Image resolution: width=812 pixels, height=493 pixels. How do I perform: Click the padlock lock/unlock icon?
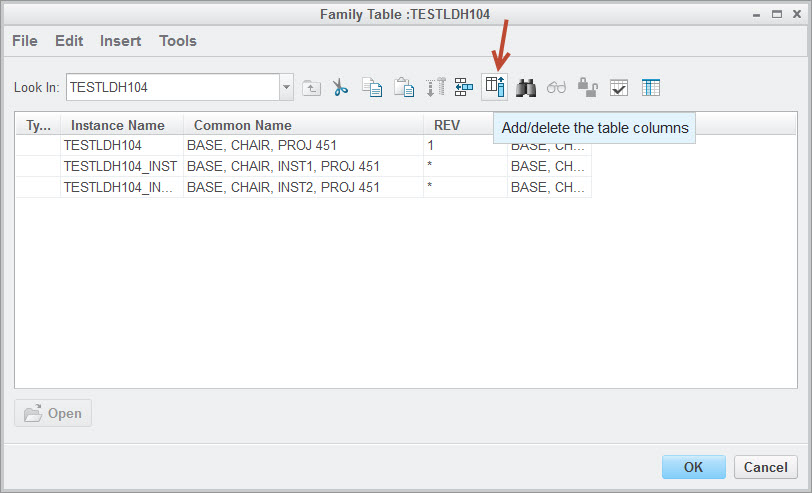588,88
